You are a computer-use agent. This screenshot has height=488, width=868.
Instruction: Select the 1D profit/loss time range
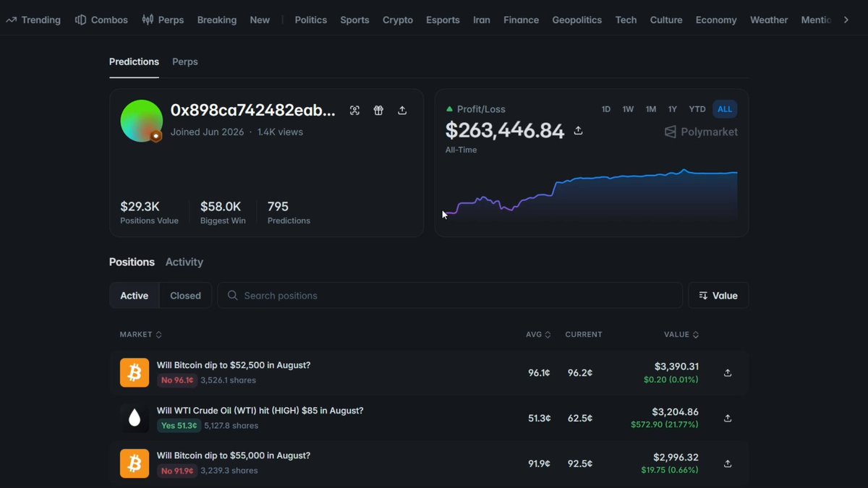point(606,109)
